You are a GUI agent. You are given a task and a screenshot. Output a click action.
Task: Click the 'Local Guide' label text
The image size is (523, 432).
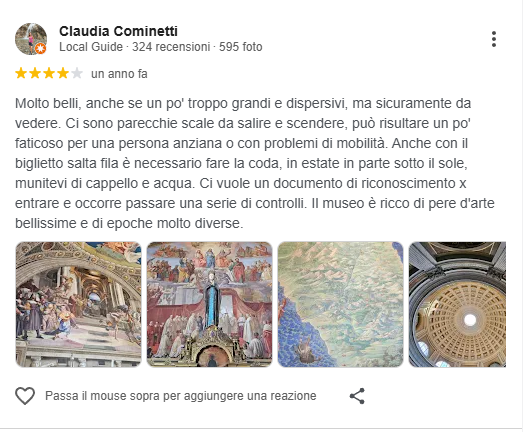[x=91, y=47]
